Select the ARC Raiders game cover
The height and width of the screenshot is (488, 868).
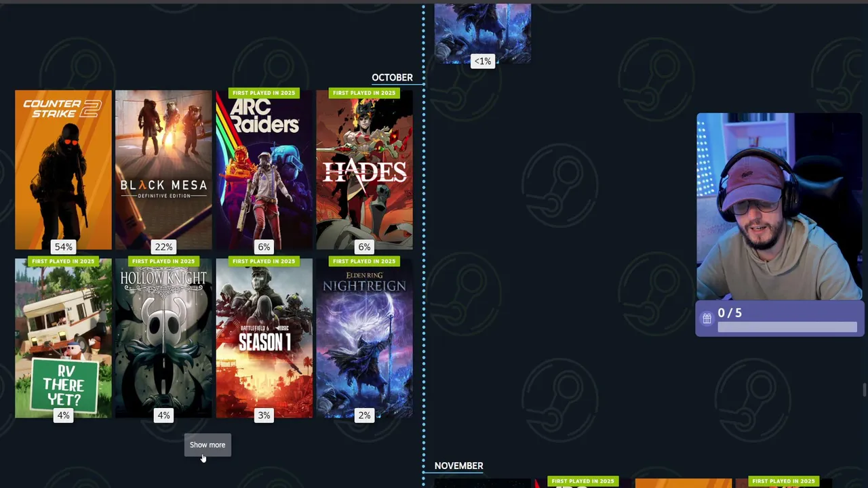[264, 169]
